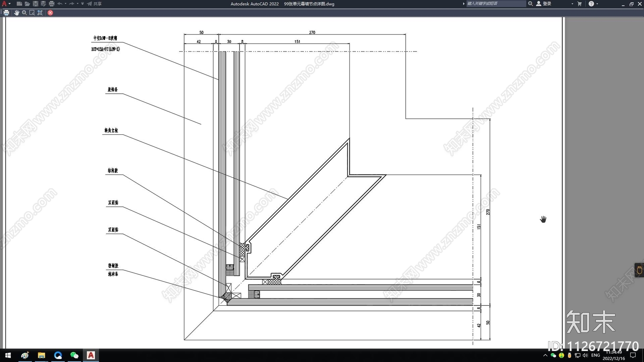Image resolution: width=644 pixels, height=362 pixels.
Task: Click the Plot icon in preview toolbar
Action: tap(6, 12)
